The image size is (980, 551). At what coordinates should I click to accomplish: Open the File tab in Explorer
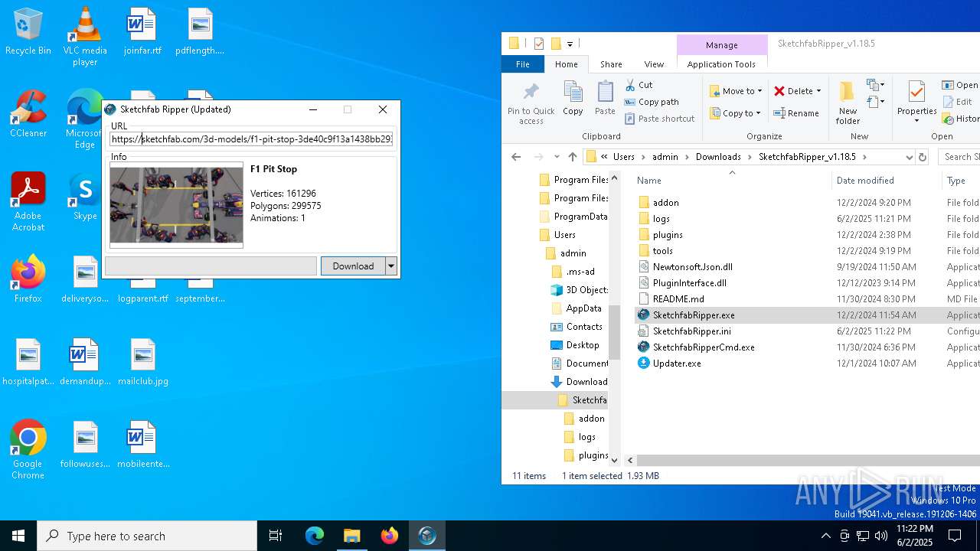(x=523, y=64)
